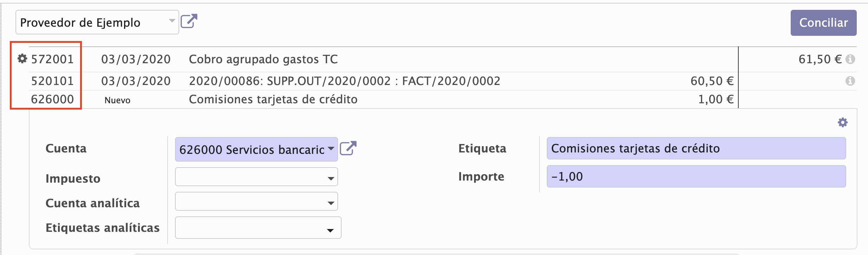Open external link for 626000 Servicios bancarios account
Viewport: 868px width, 255px height.
click(348, 148)
